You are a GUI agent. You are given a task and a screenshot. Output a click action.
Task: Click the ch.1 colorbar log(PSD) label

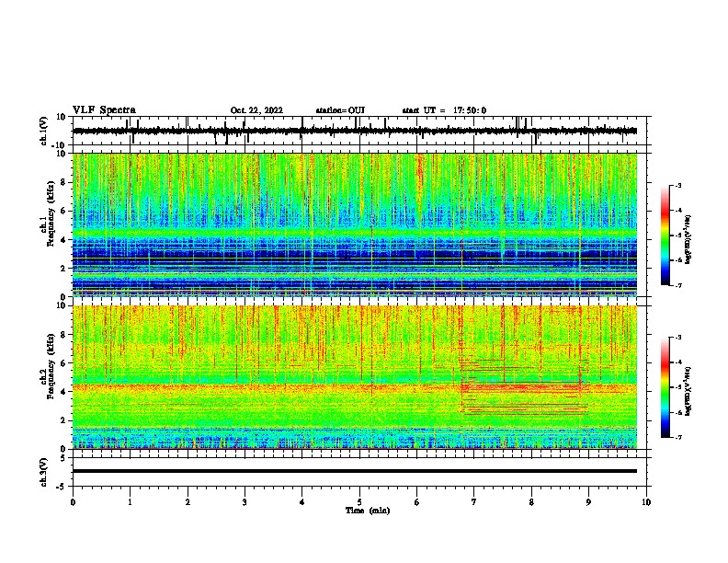pos(688,240)
